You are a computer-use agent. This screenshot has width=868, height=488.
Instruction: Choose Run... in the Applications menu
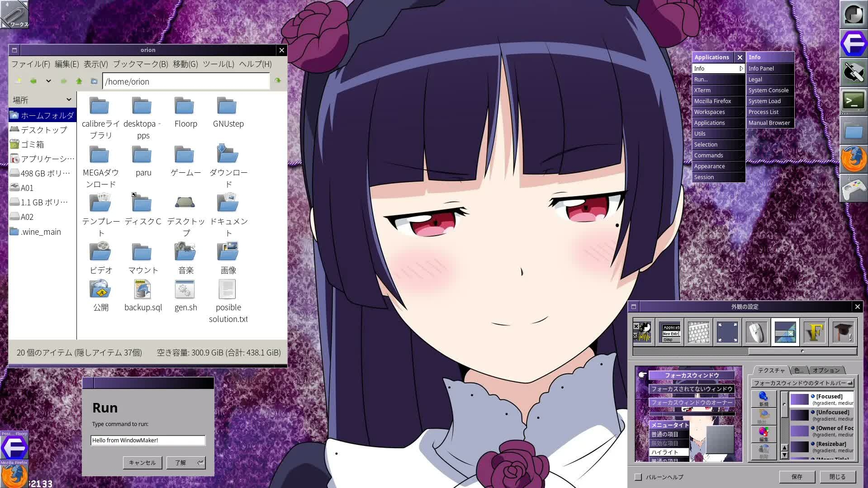[718, 80]
